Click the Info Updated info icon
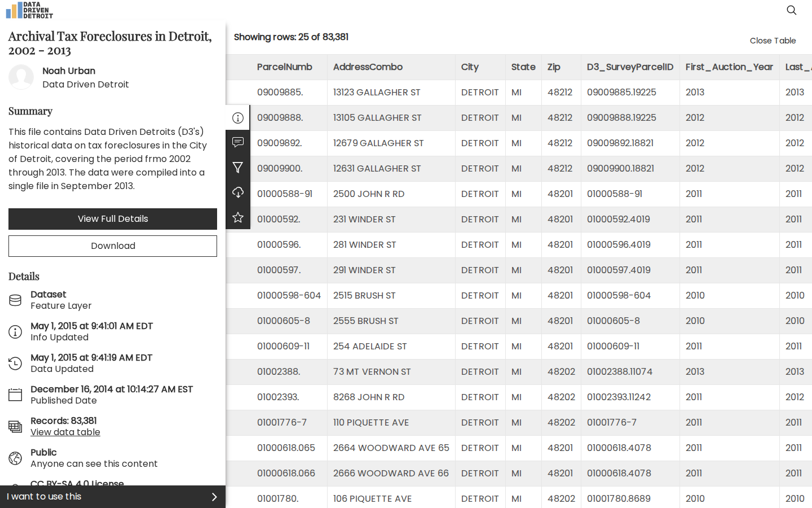 pyautogui.click(x=15, y=332)
